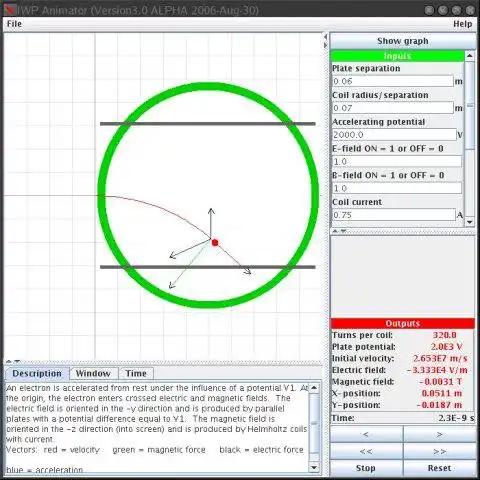Click the Inputs panel scroll up arrow

pyautogui.click(x=470, y=56)
